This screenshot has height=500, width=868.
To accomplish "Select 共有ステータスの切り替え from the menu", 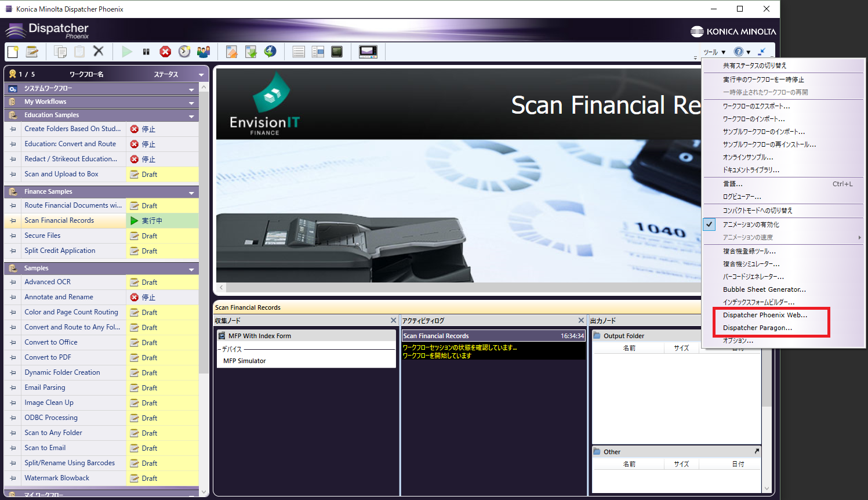I will (x=783, y=66).
